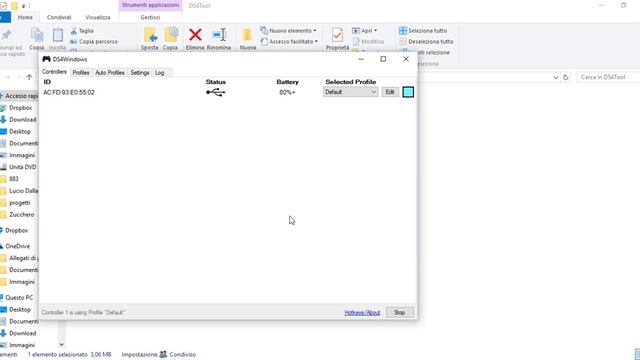
Task: Click the quick access toolbar folder icon
Action: [x=14, y=6]
